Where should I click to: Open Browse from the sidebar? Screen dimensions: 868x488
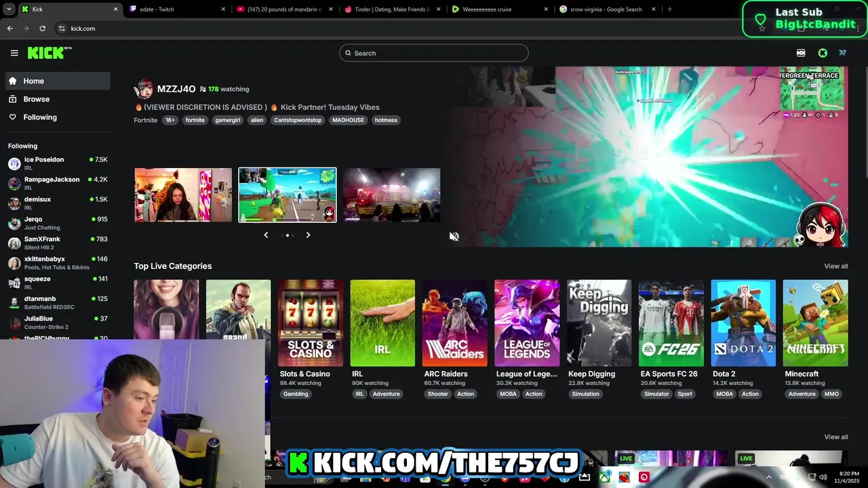click(x=57, y=99)
